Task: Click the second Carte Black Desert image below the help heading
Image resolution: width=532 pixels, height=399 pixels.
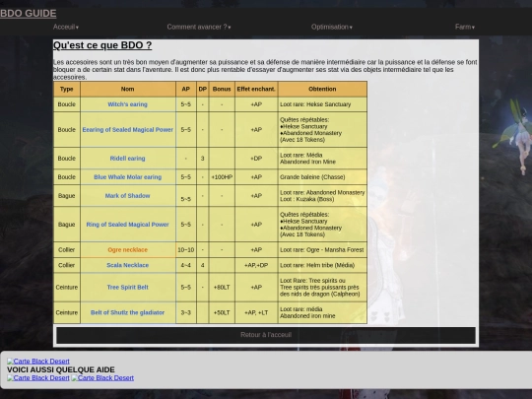Action: point(102,378)
